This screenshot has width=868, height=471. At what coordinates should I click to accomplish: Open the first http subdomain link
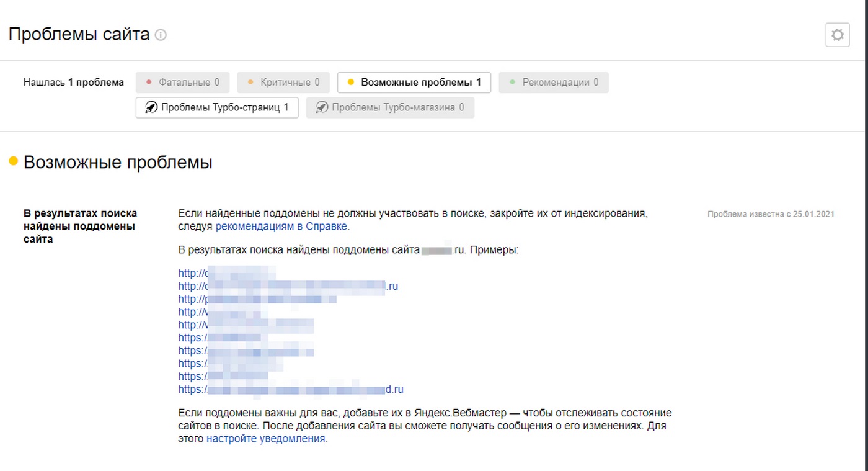point(226,273)
